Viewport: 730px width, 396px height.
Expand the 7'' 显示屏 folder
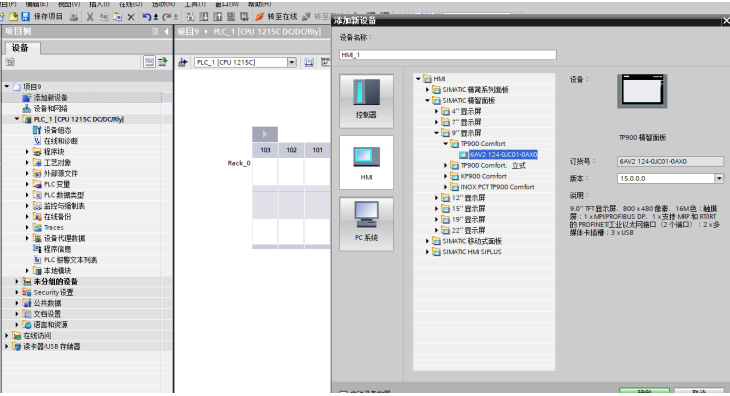coord(437,122)
